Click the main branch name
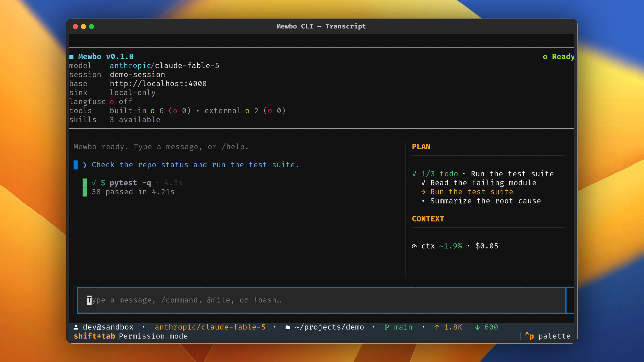Viewport: 644px width, 362px height. point(403,327)
